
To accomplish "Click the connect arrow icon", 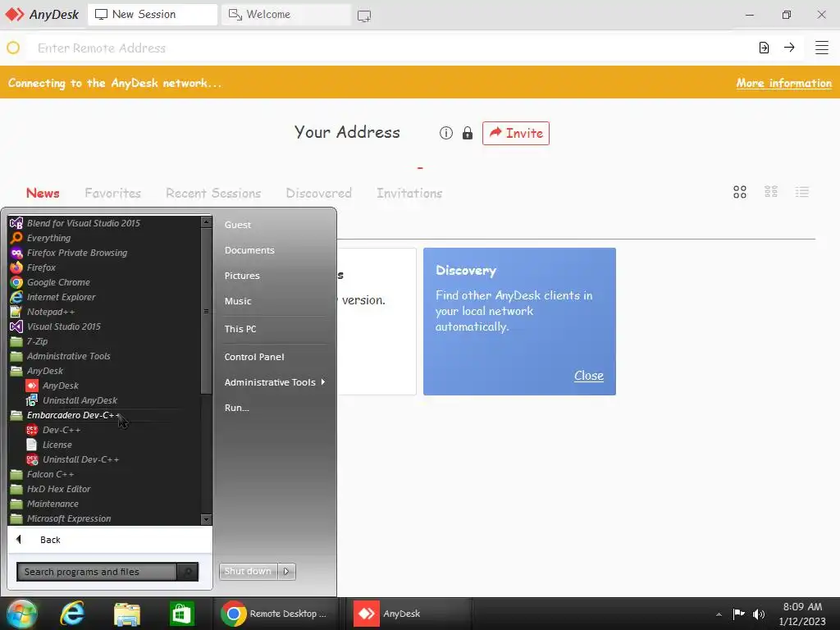I will pyautogui.click(x=789, y=48).
